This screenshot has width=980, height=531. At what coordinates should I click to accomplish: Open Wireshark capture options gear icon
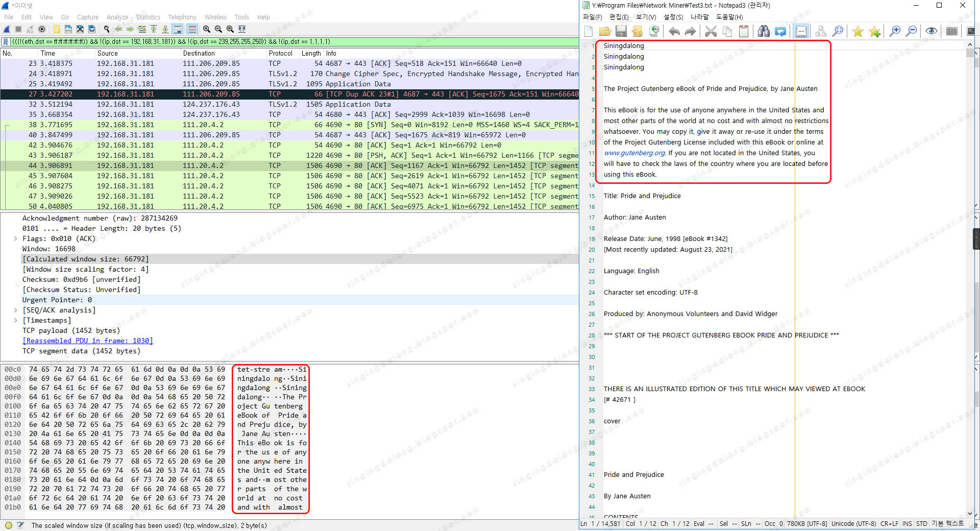(42, 29)
